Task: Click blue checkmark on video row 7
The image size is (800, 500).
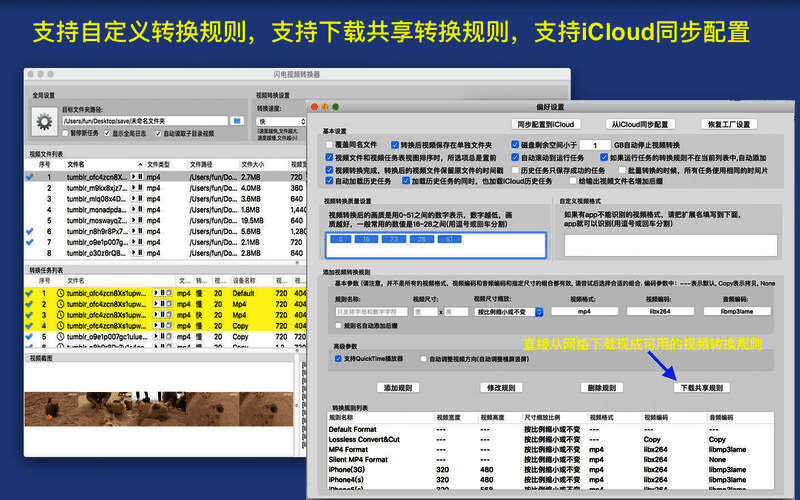Action: click(x=29, y=242)
